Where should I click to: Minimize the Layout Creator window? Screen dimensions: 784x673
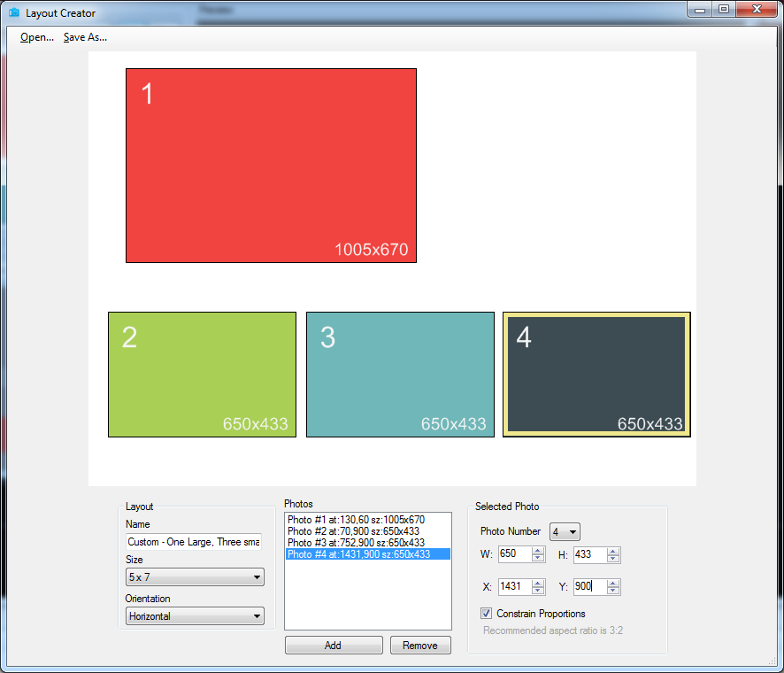coord(700,10)
